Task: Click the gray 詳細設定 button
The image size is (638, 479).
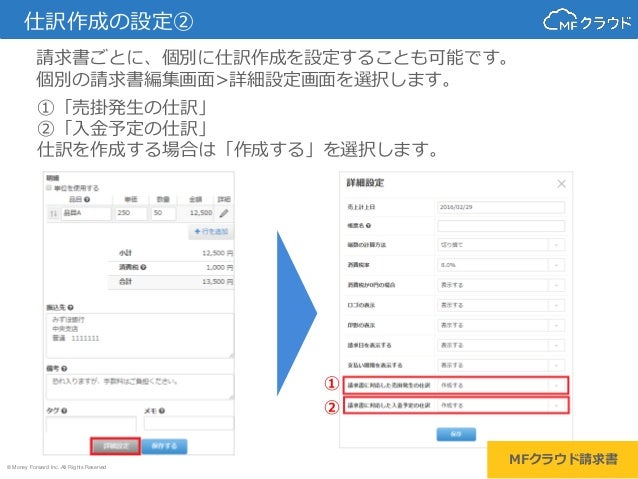Action: tap(116, 446)
